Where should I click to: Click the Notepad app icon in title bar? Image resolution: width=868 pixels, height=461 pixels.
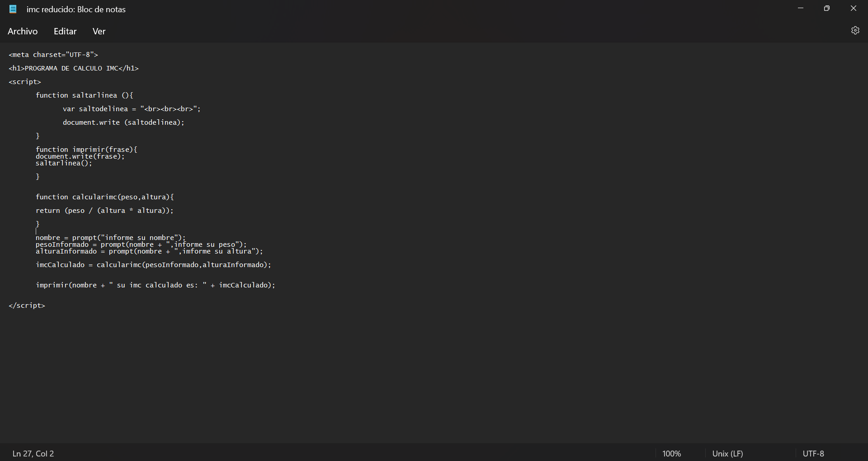point(13,9)
